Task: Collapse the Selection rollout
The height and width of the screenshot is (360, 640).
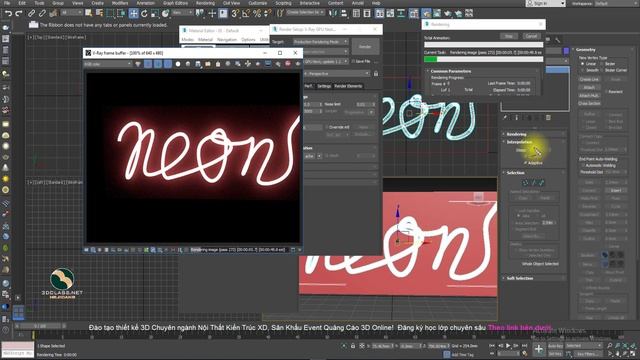Action: [x=535, y=173]
